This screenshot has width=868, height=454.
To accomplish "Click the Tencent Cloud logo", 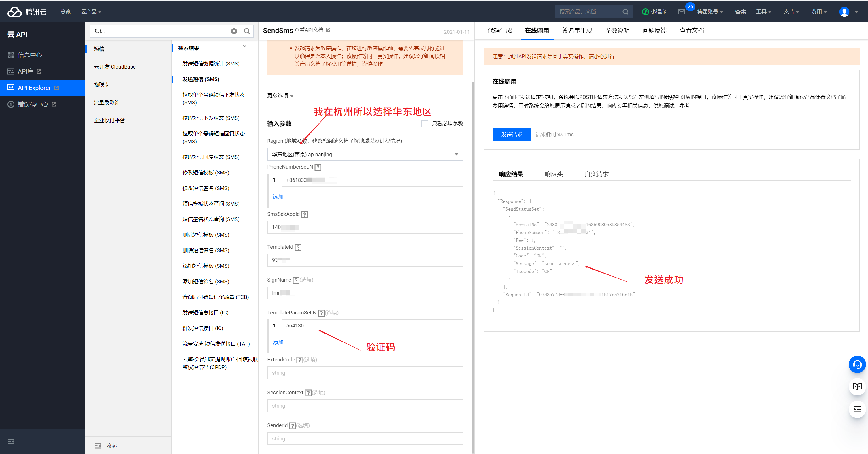I will click(x=27, y=12).
